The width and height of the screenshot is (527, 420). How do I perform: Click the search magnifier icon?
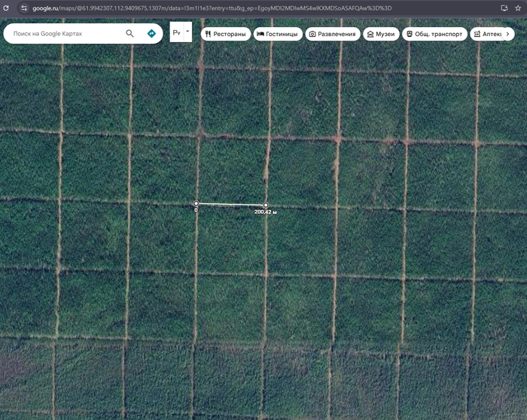pyautogui.click(x=130, y=34)
